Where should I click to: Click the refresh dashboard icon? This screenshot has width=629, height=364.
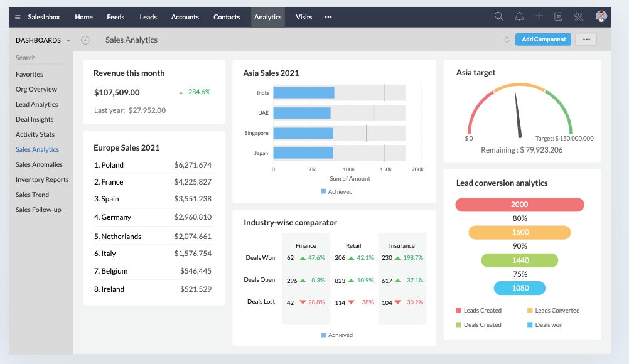[507, 40]
